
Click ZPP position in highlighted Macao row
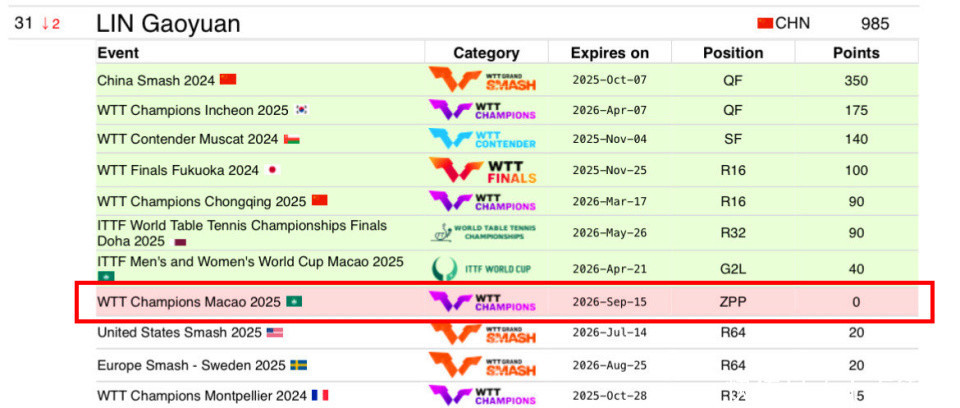733,301
